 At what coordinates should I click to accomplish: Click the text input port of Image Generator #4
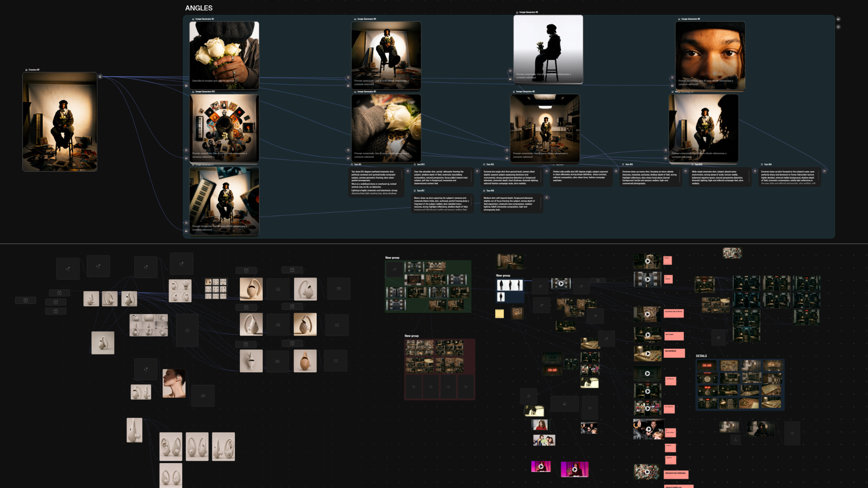pyautogui.click(x=348, y=78)
